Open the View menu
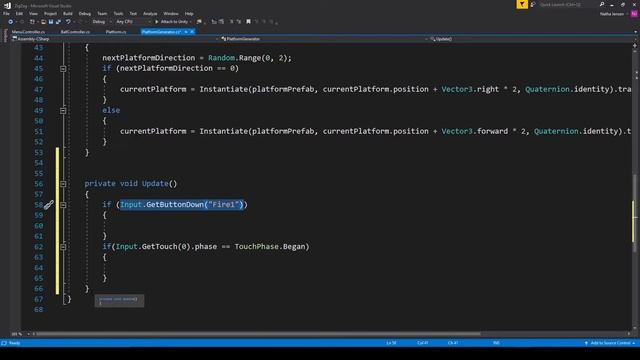 coord(33,14)
